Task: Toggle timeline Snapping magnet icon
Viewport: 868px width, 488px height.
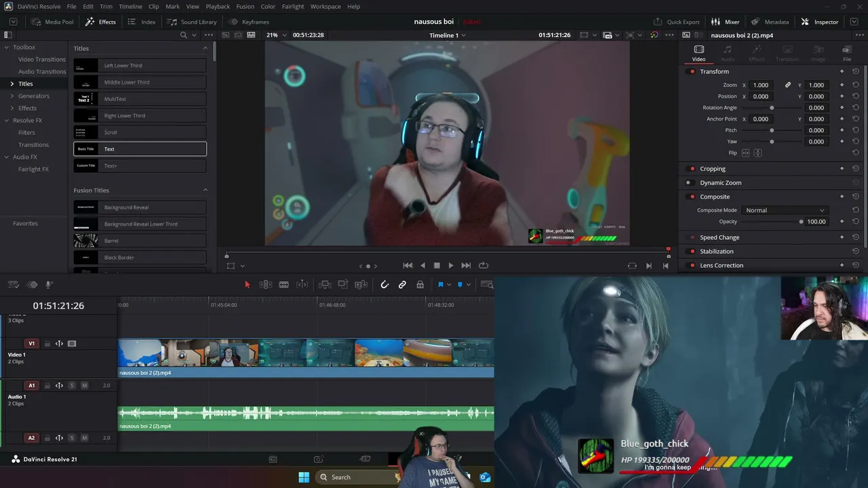Action: pos(384,285)
